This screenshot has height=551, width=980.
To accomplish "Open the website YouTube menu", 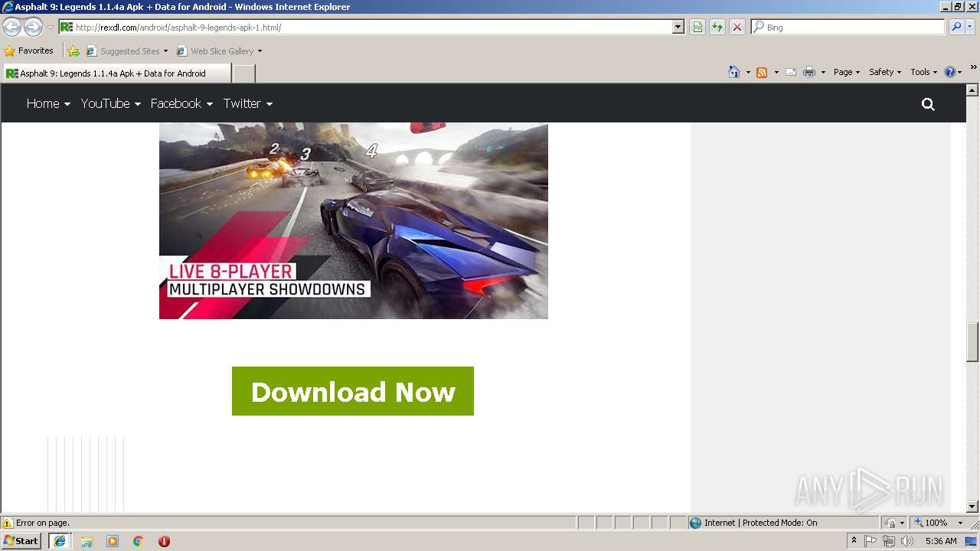I will (111, 103).
